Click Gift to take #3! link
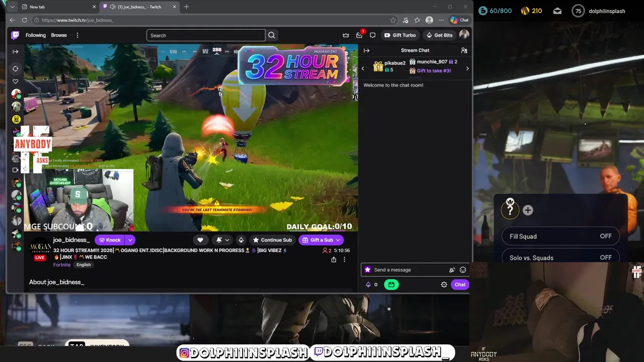The width and height of the screenshot is (644, 362). click(434, 71)
